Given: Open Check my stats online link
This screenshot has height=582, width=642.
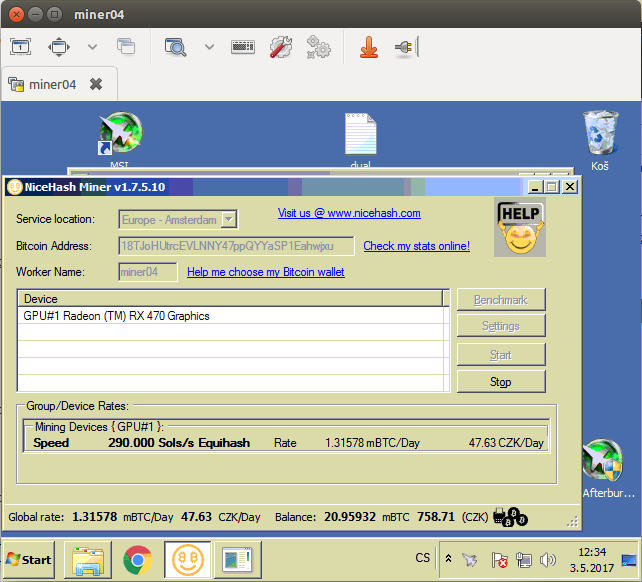Looking at the screenshot, I should click(416, 246).
